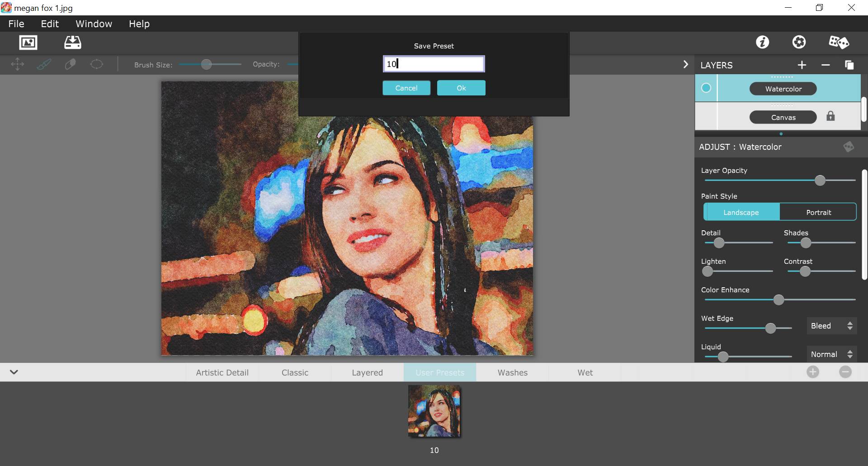This screenshot has height=466, width=868.
Task: Click the "ADJUST : Watercolor" panel heading
Action: [x=740, y=147]
